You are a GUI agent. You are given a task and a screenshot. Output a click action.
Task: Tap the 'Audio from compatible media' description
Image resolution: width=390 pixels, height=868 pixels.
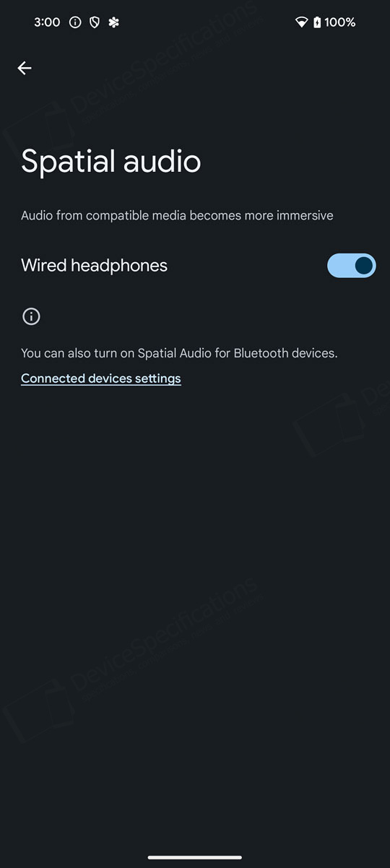tap(177, 215)
